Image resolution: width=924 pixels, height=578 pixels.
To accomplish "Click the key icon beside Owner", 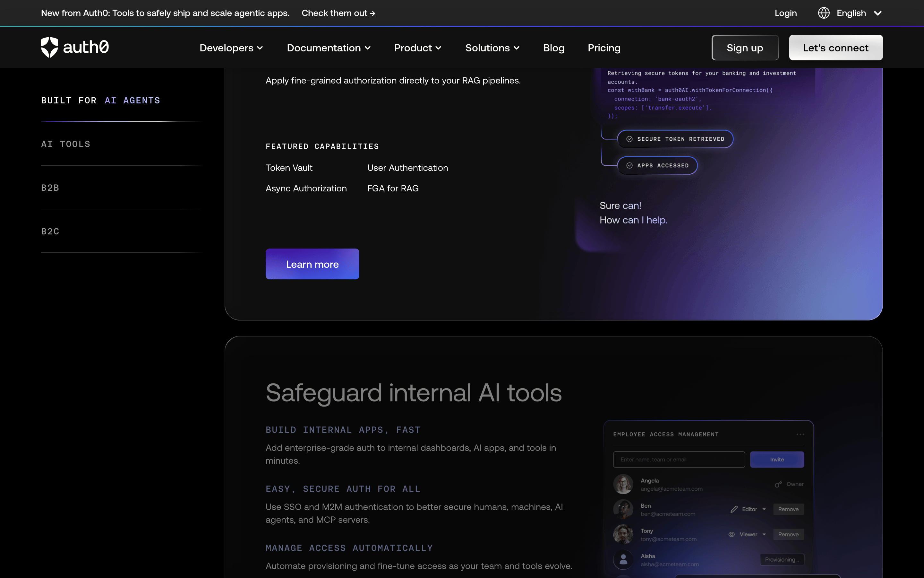I will (778, 484).
